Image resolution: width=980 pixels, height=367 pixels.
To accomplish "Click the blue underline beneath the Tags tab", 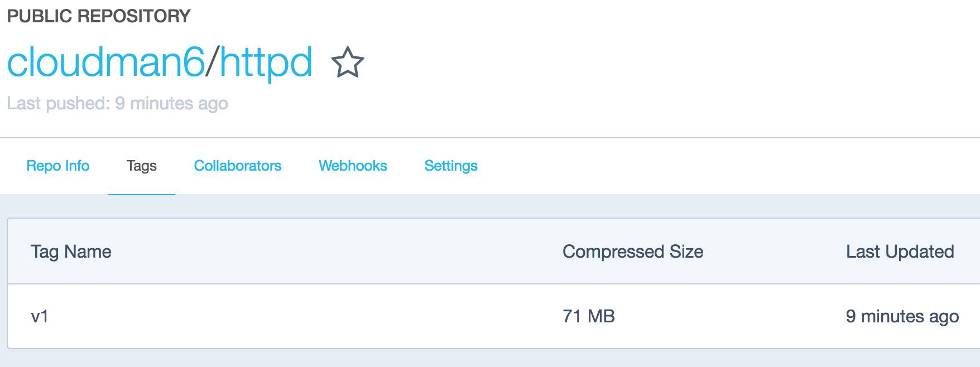I will [x=142, y=194].
